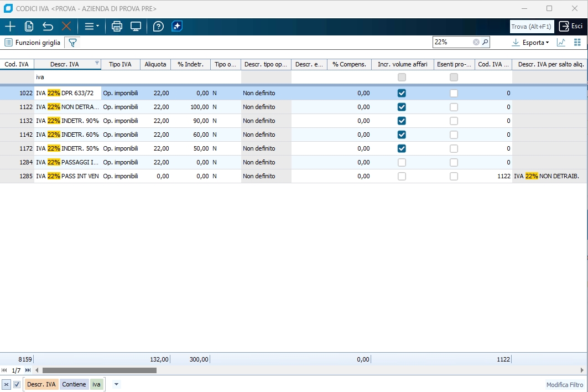This screenshot has width=588, height=392.
Task: Disable the active filter checkbox at bottom
Action: point(17,384)
